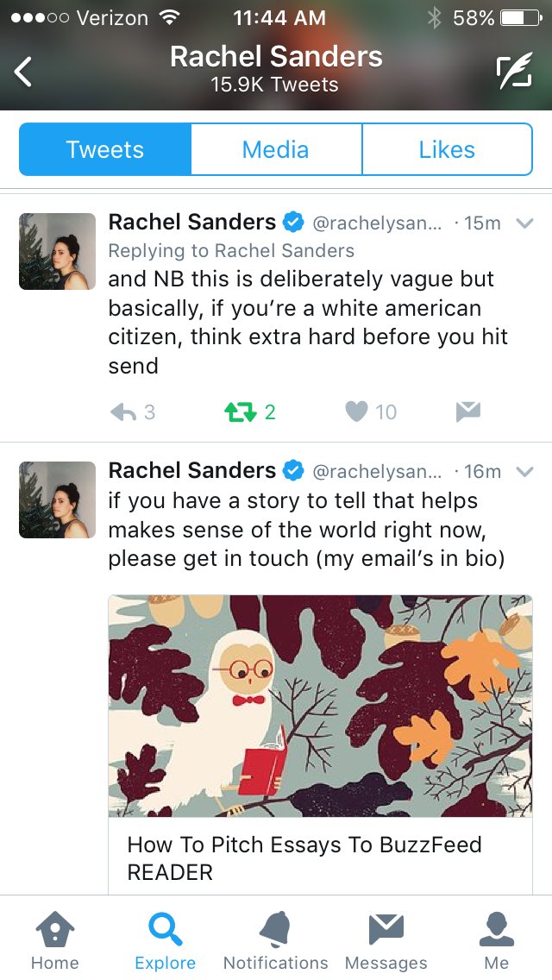Select the Tweets tab
The height and width of the screenshot is (980, 552).
click(x=105, y=149)
